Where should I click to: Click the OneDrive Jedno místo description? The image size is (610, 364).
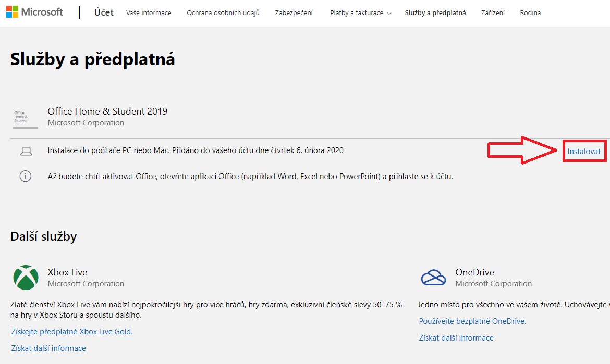[x=514, y=305]
